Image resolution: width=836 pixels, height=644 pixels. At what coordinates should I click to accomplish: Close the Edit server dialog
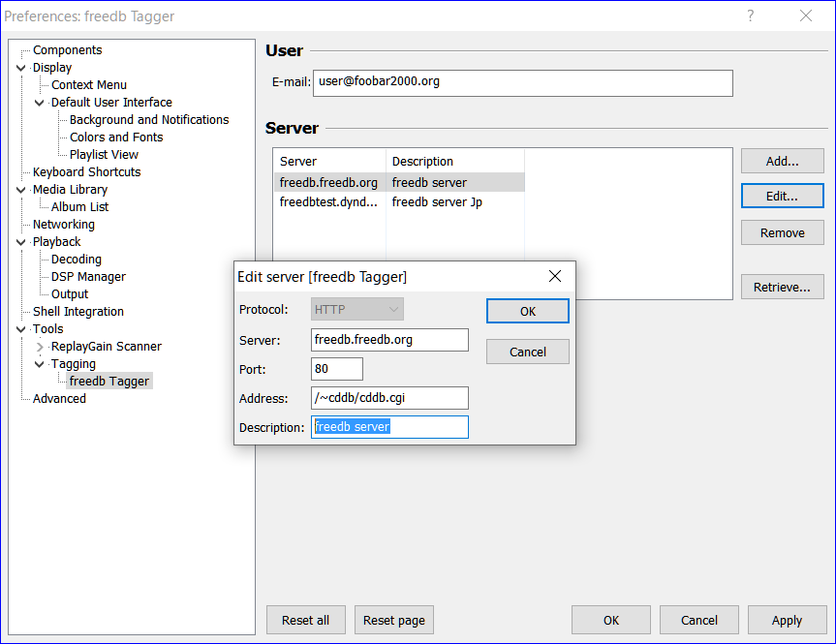click(555, 276)
